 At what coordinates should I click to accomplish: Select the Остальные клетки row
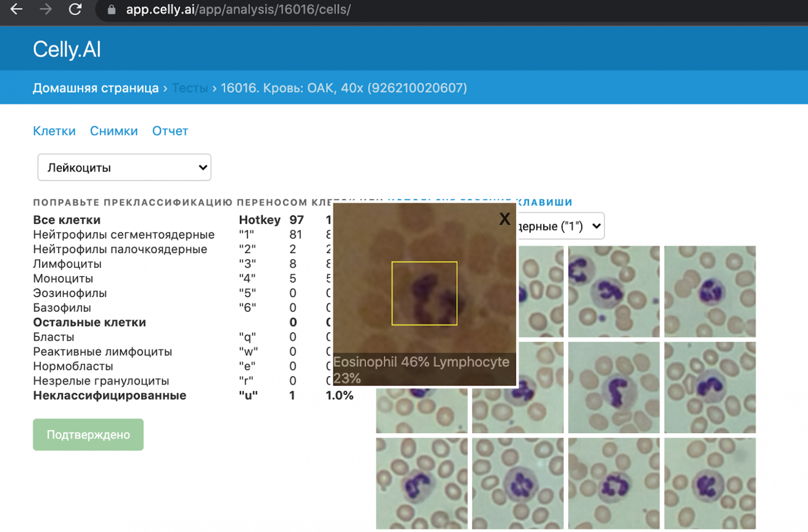click(90, 322)
